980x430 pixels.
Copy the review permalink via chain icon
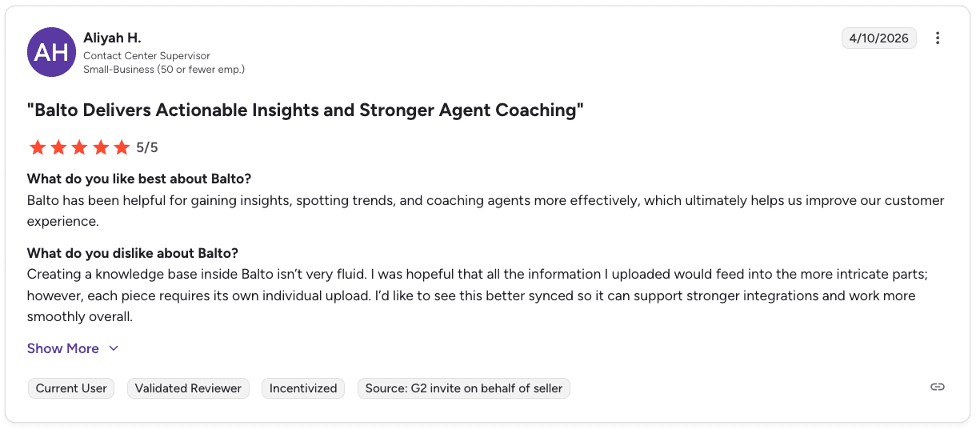(x=938, y=387)
